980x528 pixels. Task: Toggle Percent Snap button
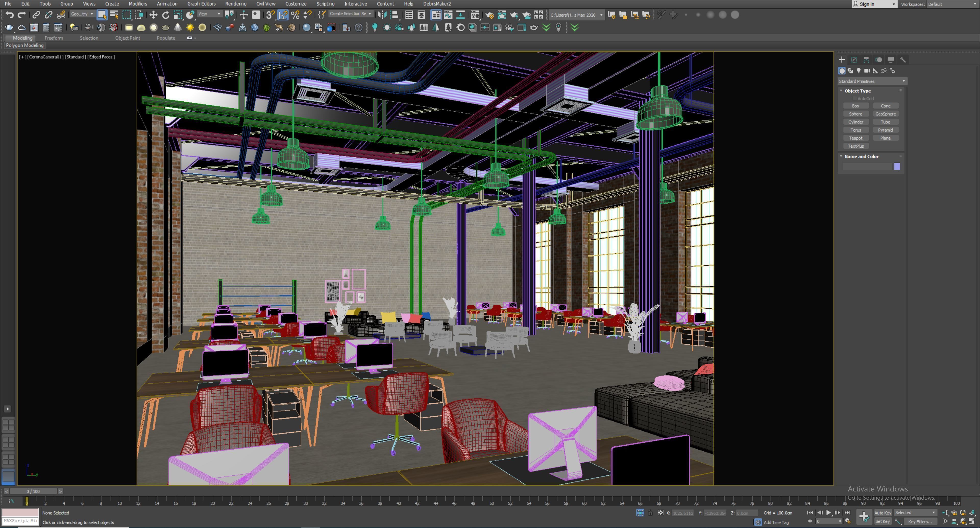pos(295,15)
